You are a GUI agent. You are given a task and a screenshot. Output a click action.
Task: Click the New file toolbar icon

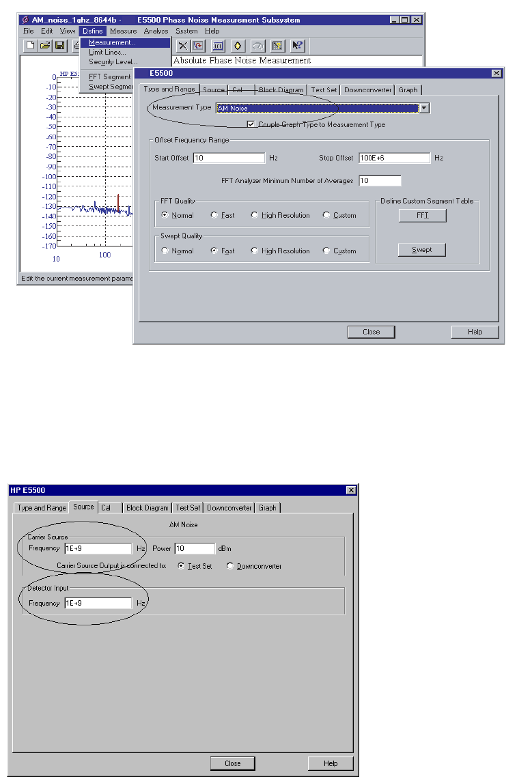click(x=30, y=46)
